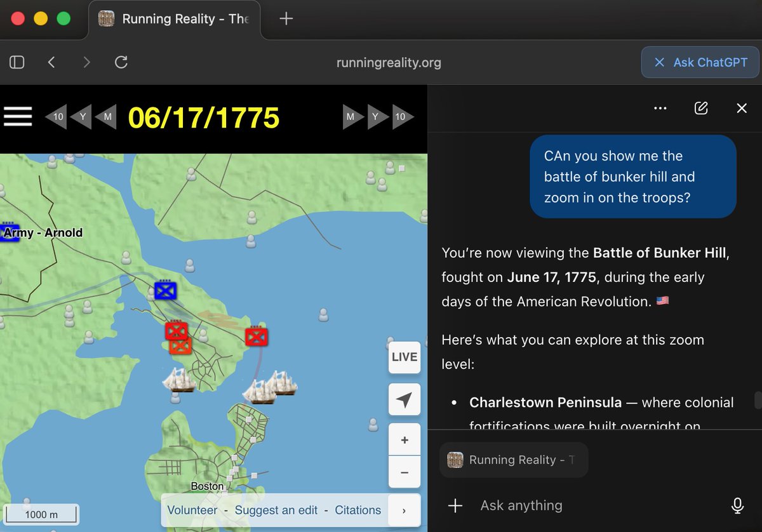Expand the Volunteer bar with the chevron

point(404,510)
